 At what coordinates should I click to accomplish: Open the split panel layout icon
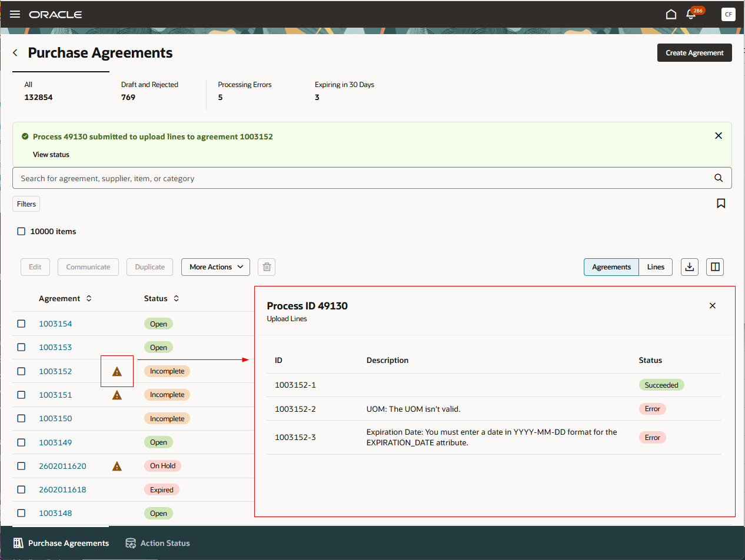click(714, 266)
